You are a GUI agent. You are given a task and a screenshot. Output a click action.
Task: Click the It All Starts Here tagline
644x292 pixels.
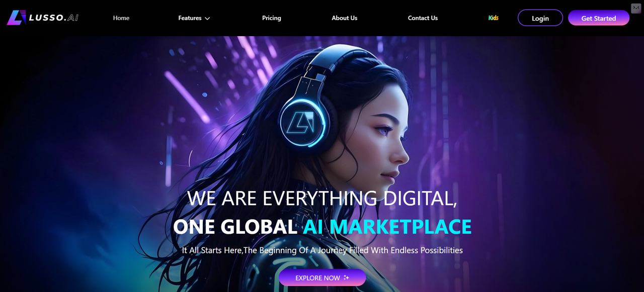point(322,250)
